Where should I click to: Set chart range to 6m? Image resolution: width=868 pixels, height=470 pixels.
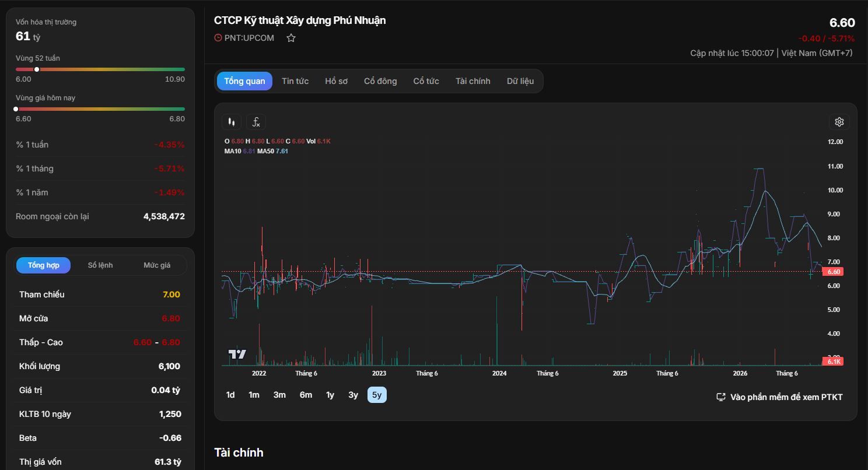coord(306,395)
